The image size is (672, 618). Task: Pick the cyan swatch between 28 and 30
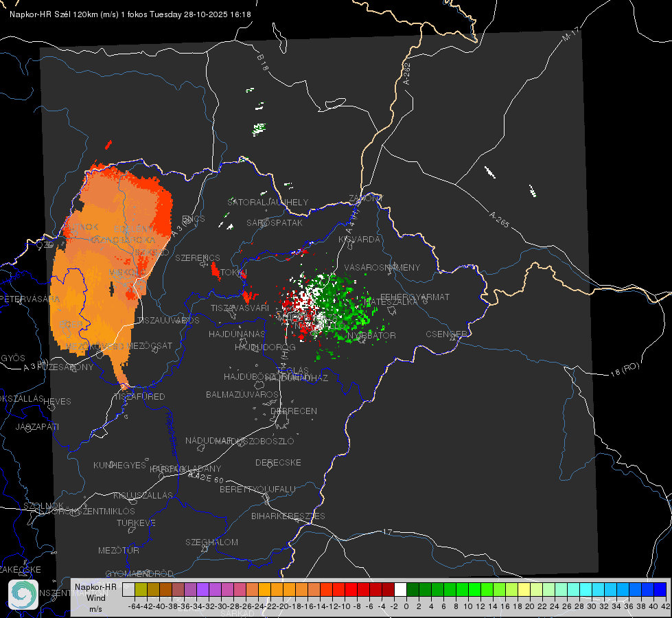tap(586, 589)
